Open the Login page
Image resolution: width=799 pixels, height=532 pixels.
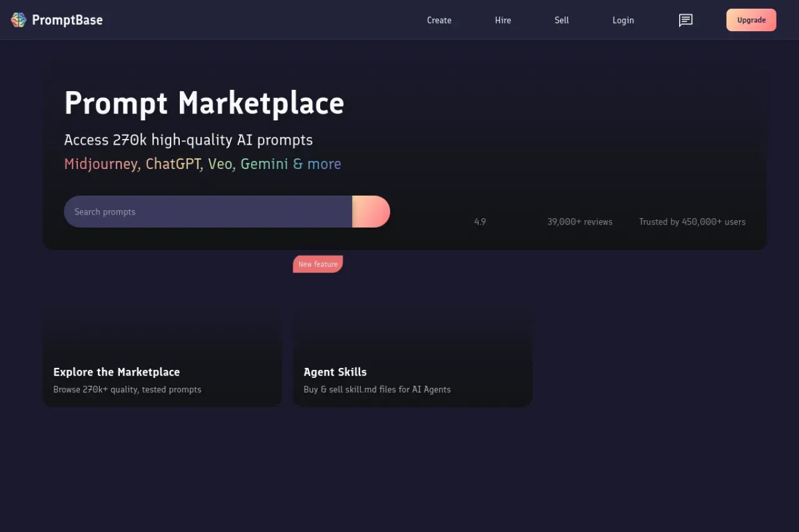click(x=623, y=21)
